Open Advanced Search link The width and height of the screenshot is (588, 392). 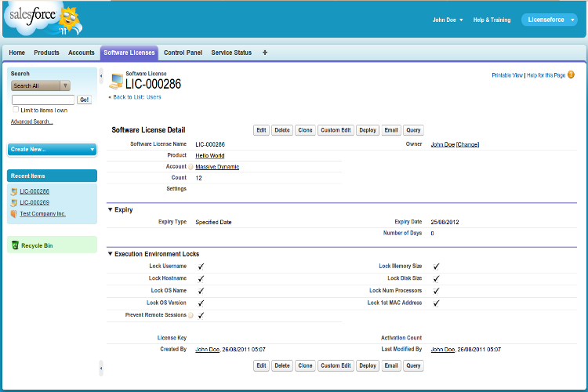pyautogui.click(x=32, y=122)
